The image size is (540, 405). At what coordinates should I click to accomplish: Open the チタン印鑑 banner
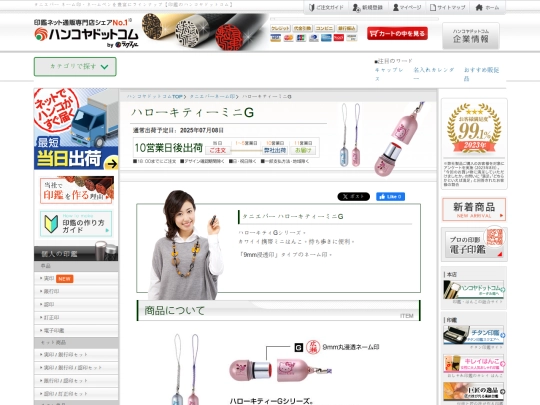474,335
